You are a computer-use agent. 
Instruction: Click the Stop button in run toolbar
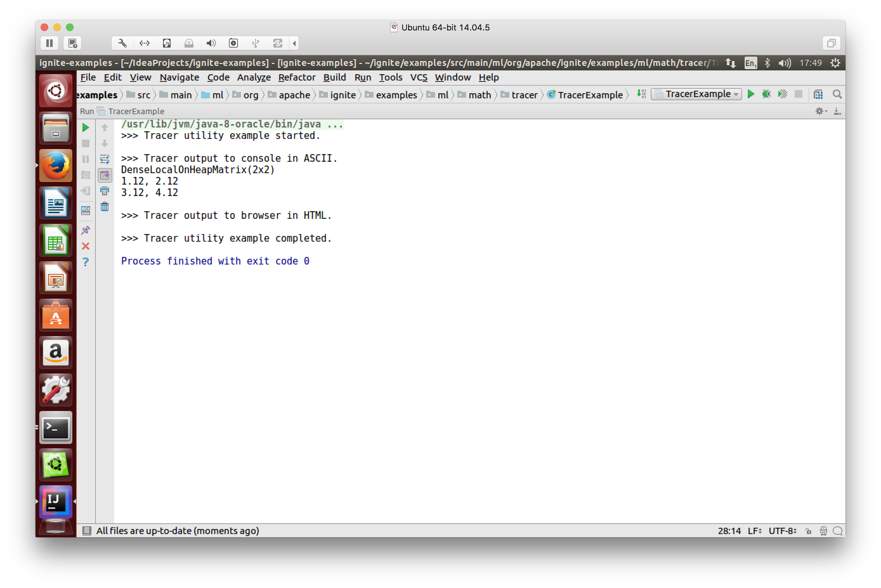click(86, 143)
